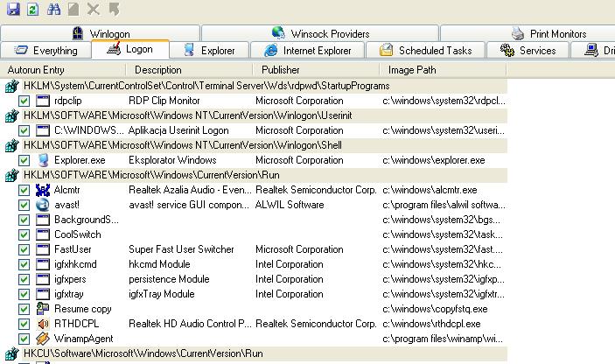Click the 'ALWIL Software' publisher cell
615x364 pixels.
pyautogui.click(x=290, y=205)
